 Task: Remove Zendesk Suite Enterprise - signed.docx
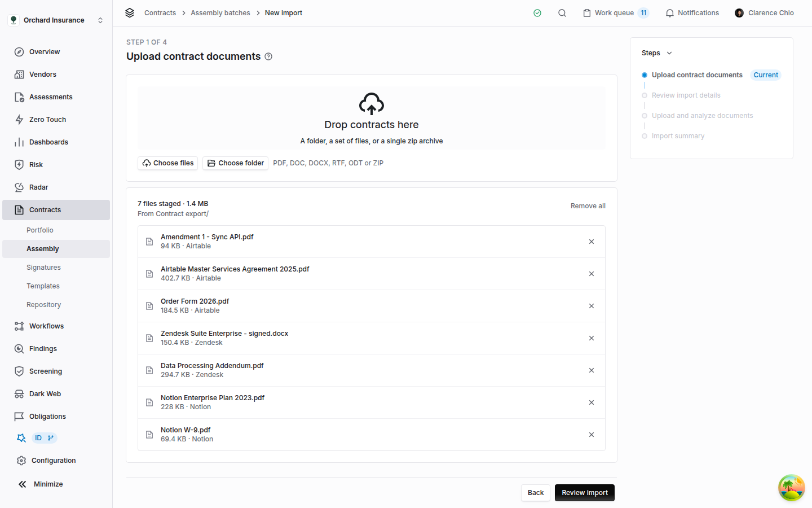[592, 338]
